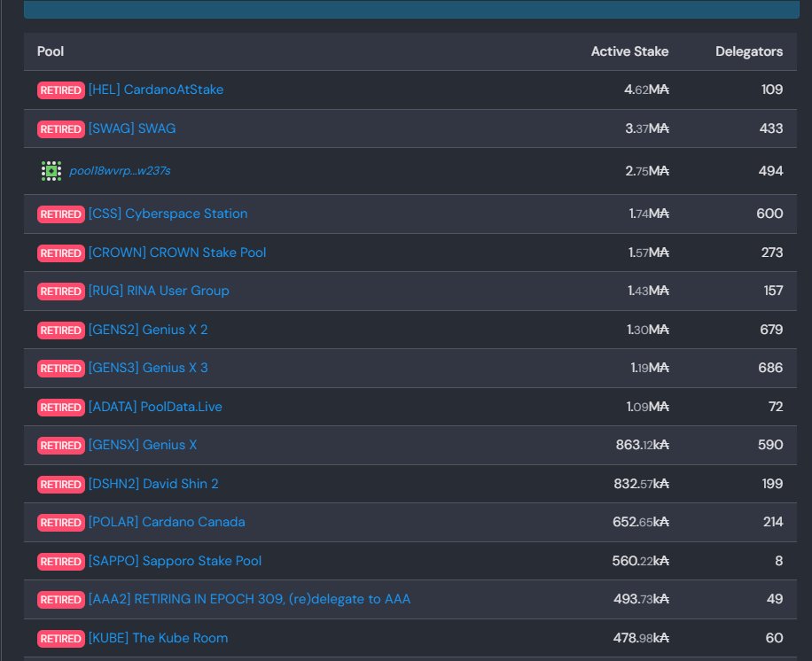This screenshot has width=812, height=661.
Task: Click delegator count 72
Action: point(776,407)
